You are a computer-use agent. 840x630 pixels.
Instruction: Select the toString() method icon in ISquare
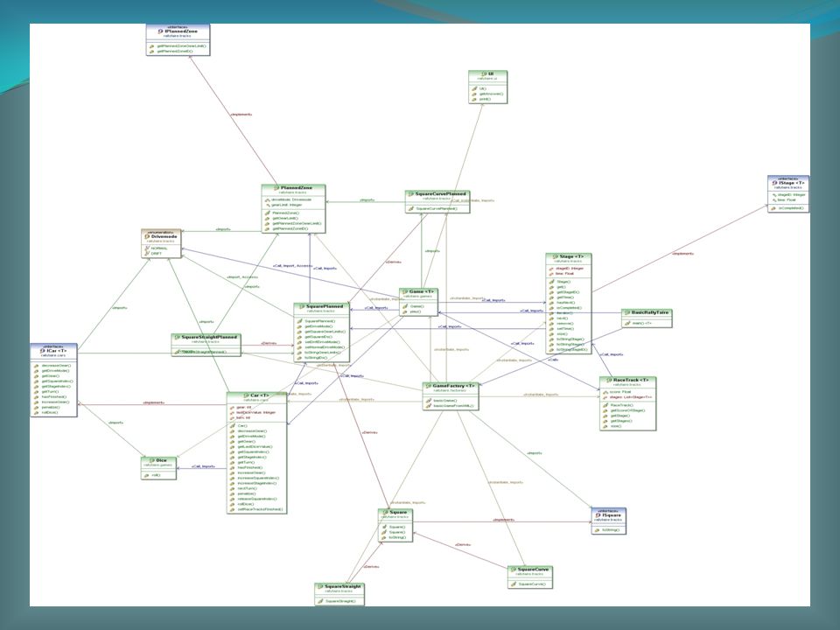coord(597,530)
